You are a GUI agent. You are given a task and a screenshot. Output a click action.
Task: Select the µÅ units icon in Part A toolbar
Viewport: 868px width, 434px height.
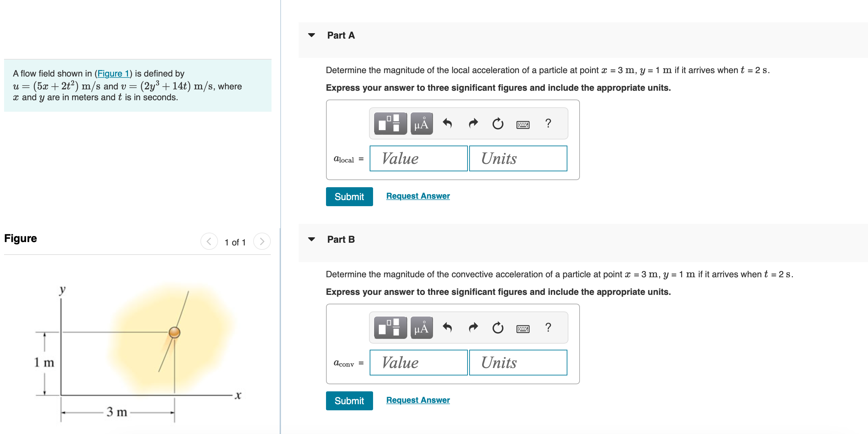(x=421, y=124)
